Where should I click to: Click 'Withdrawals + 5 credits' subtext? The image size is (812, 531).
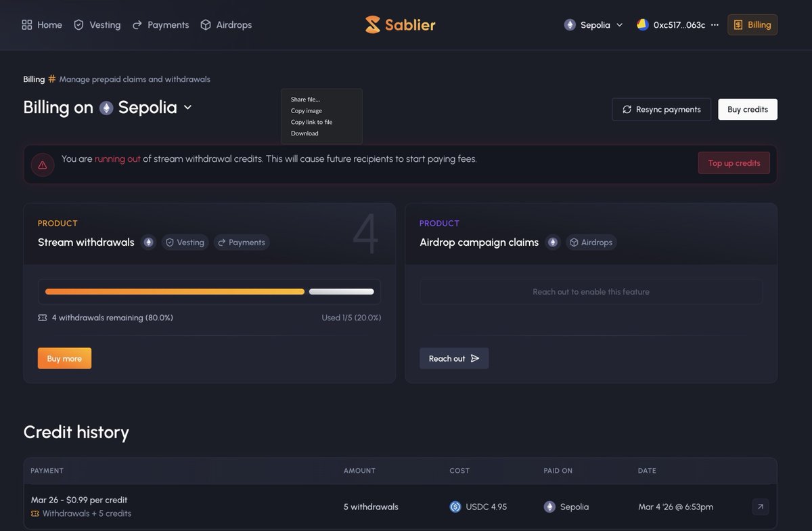pos(87,513)
